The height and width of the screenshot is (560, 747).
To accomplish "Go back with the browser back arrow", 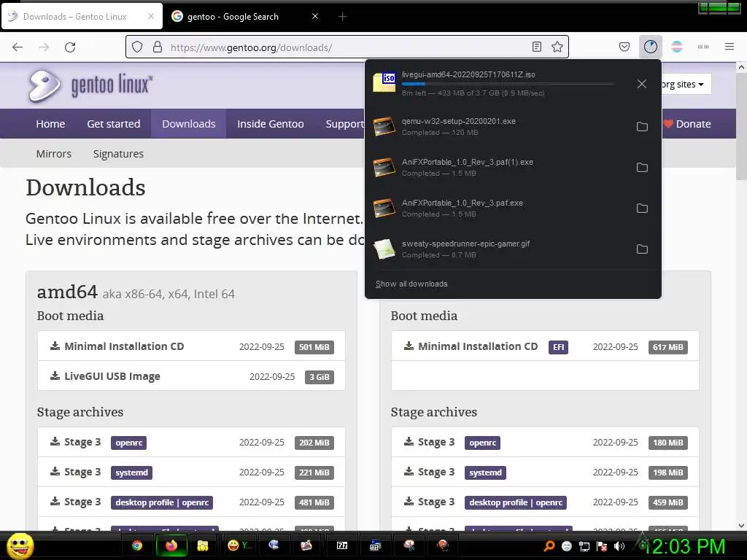I will click(18, 47).
